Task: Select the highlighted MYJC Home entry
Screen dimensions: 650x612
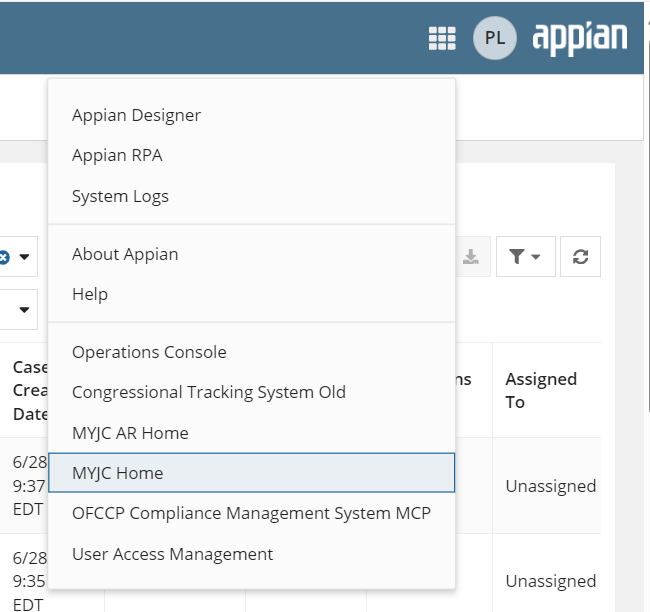Action: click(252, 473)
